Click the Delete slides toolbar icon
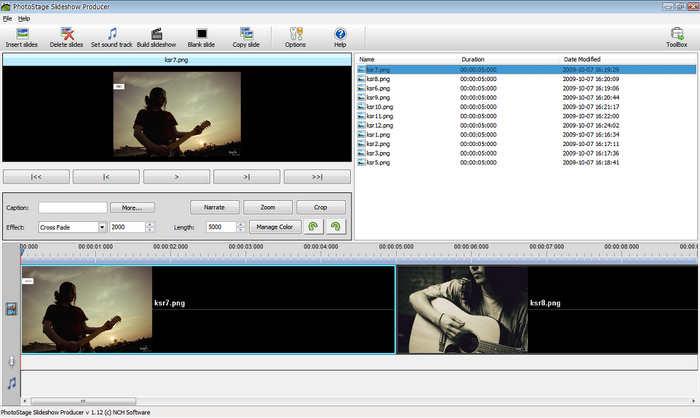The height and width of the screenshot is (418, 700). click(66, 36)
